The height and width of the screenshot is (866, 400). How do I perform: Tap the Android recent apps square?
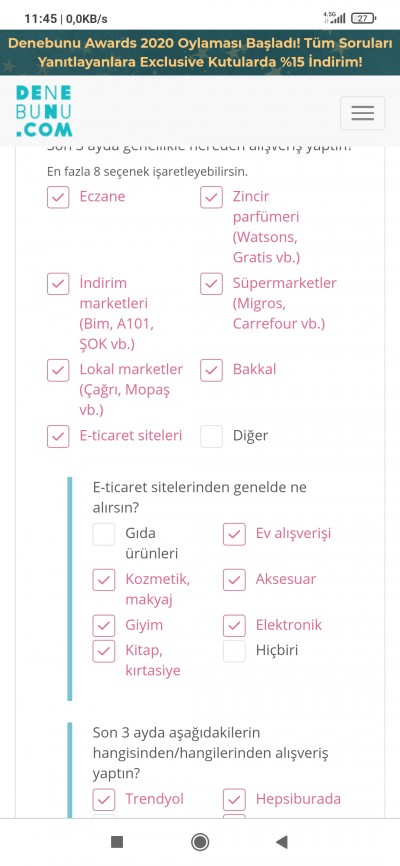click(x=117, y=842)
